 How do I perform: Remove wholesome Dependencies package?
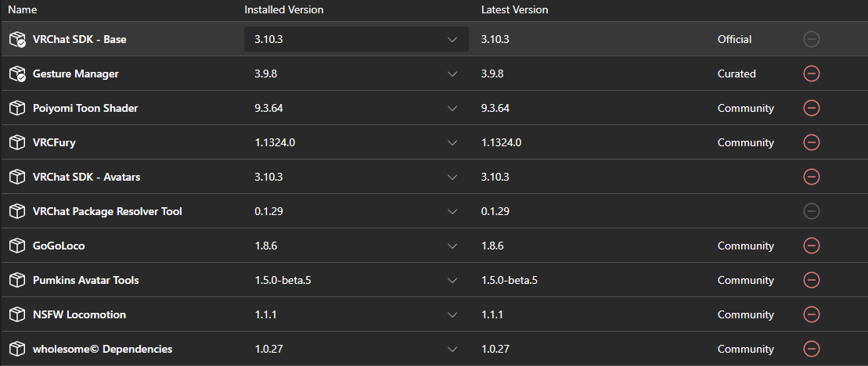coord(811,349)
